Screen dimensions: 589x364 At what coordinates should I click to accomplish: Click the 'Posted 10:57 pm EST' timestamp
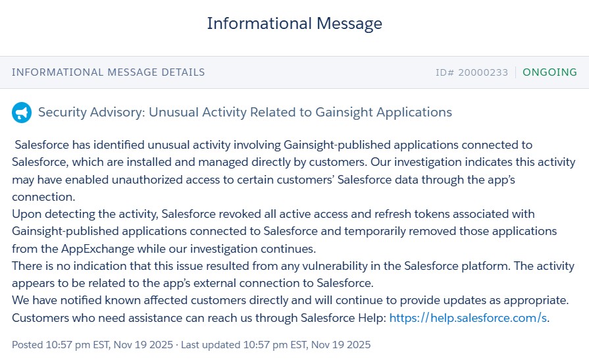pyautogui.click(x=93, y=345)
